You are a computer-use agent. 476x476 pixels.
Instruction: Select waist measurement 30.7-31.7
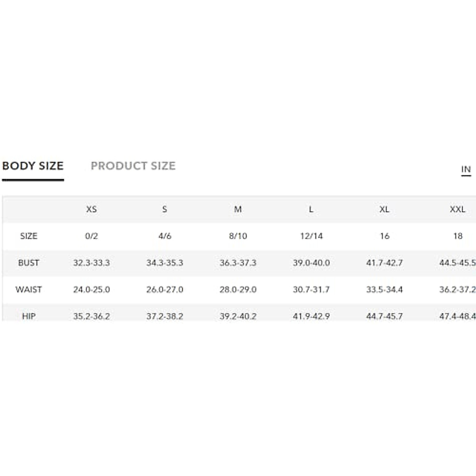tap(311, 290)
